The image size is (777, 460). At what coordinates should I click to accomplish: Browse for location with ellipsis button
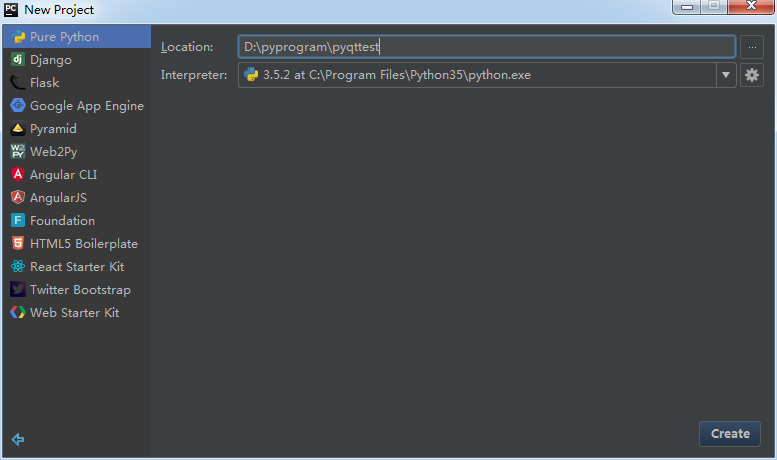pyautogui.click(x=752, y=47)
